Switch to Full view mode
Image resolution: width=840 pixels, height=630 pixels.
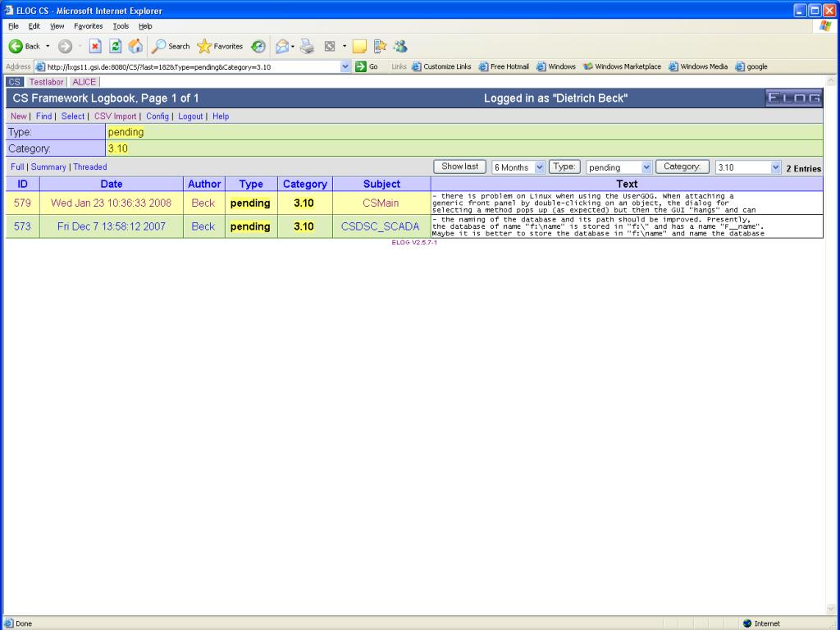17,167
